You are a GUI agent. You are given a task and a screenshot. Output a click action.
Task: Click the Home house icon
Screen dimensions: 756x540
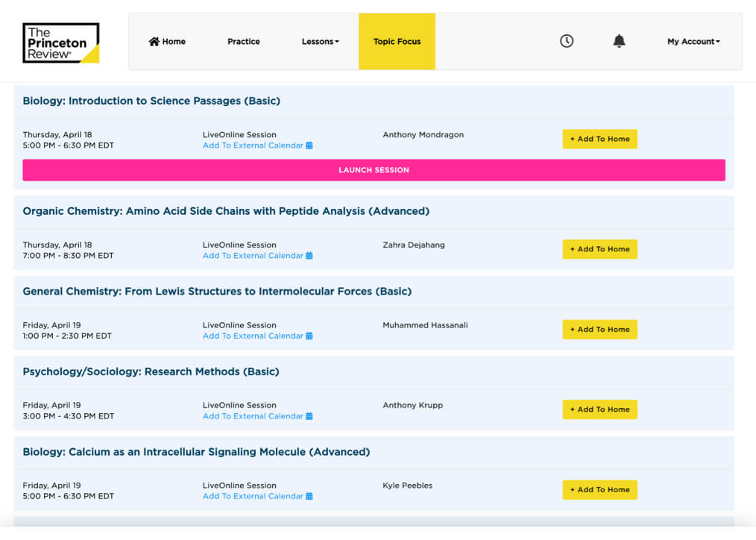click(x=154, y=42)
